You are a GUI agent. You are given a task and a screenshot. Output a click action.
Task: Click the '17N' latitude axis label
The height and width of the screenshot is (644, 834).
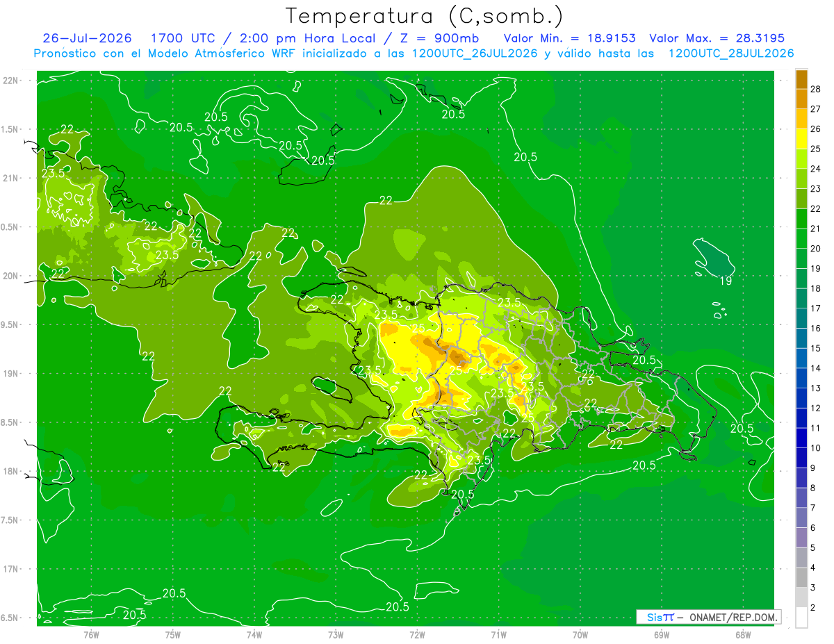click(x=11, y=569)
